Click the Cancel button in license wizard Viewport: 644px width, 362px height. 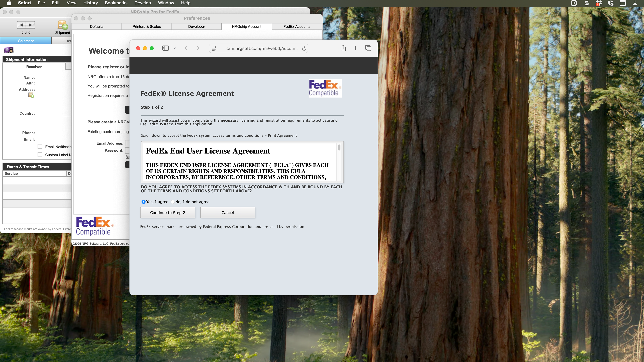tap(228, 213)
